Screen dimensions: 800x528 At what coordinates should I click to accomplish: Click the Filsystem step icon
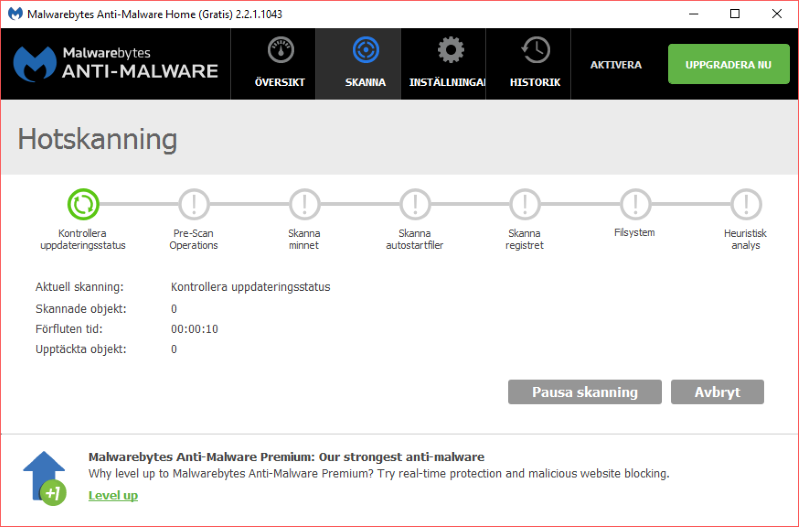[x=635, y=204]
